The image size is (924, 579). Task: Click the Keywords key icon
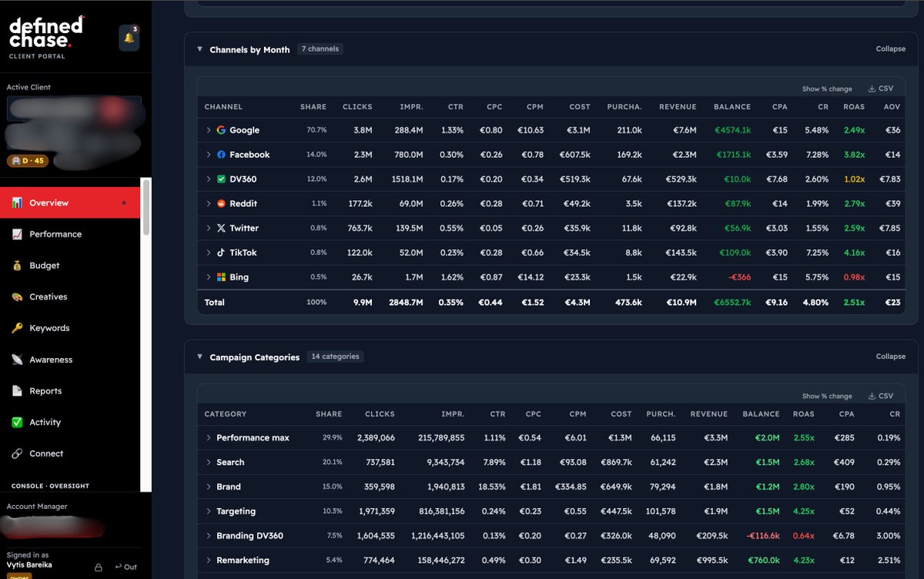click(x=17, y=328)
